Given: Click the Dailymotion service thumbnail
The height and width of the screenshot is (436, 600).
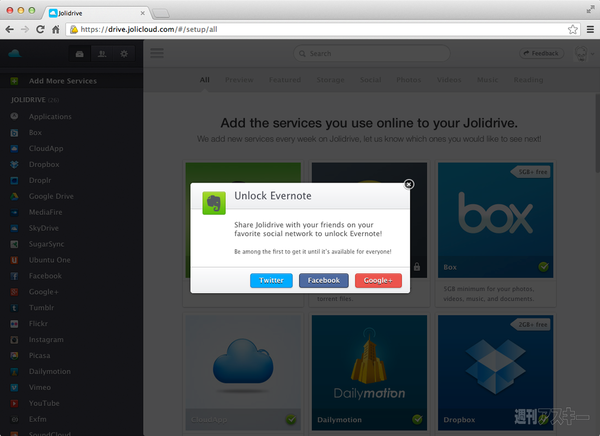Looking at the screenshot, I should (369, 372).
